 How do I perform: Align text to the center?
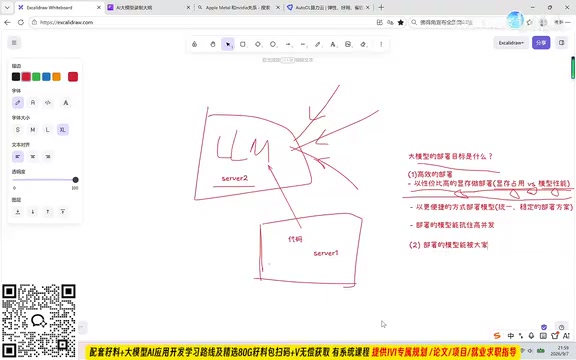[33, 156]
